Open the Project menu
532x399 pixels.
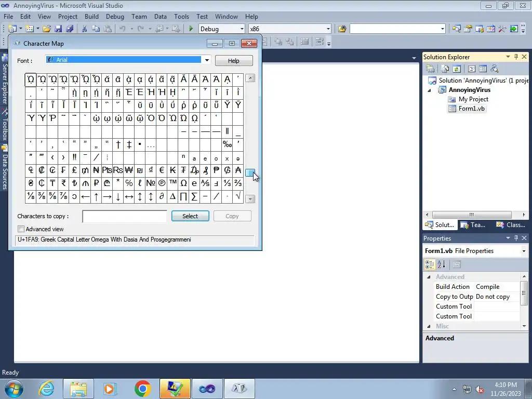pyautogui.click(x=68, y=16)
